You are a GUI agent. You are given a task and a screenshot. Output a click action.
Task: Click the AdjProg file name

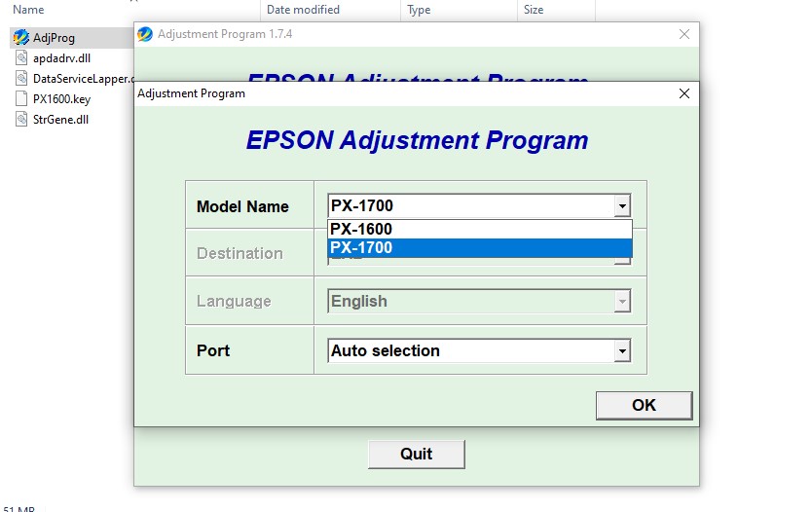pyautogui.click(x=54, y=38)
